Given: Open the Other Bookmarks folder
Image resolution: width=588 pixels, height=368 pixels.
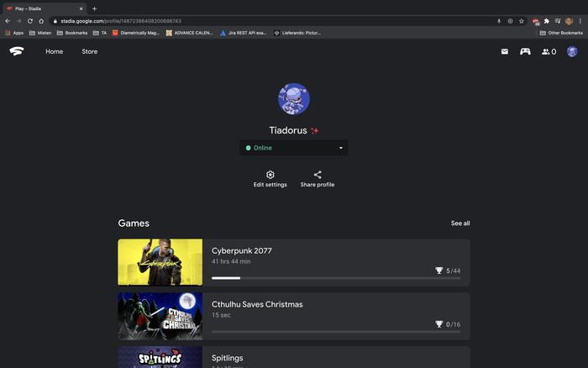Looking at the screenshot, I should pos(561,33).
